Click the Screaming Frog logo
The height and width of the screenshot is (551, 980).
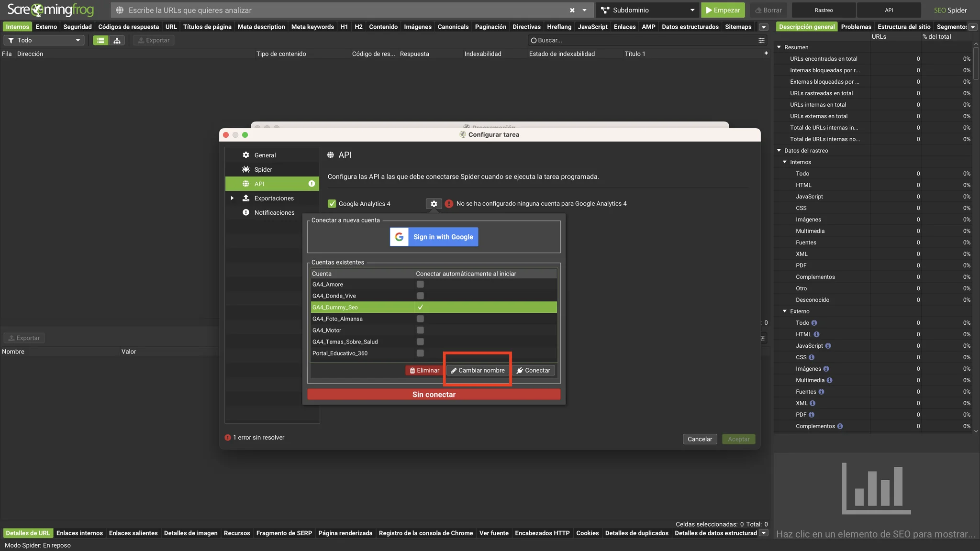51,10
